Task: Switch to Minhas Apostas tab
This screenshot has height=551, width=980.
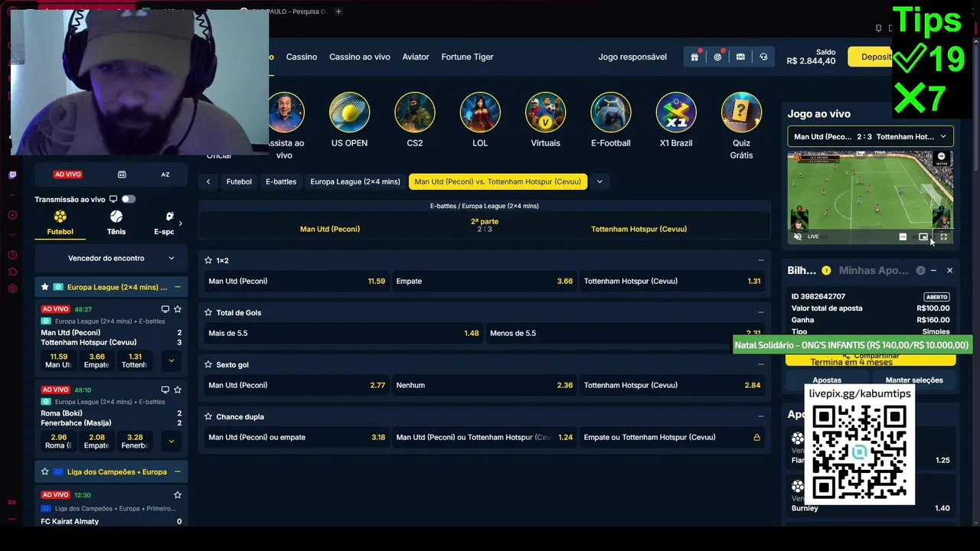Action: point(874,270)
